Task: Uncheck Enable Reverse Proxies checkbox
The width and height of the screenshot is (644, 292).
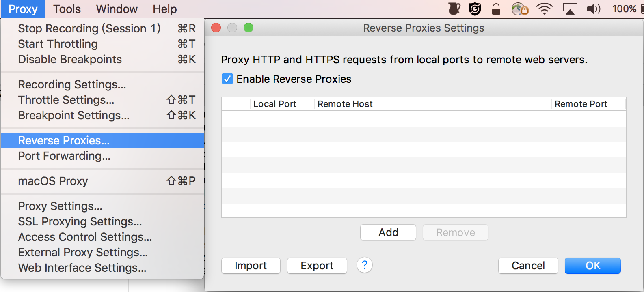Action: (227, 79)
